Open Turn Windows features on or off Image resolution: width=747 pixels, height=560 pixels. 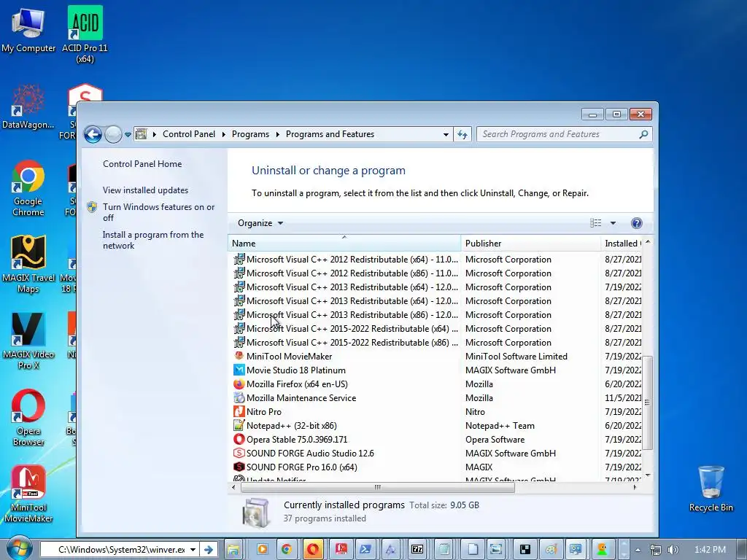(158, 212)
